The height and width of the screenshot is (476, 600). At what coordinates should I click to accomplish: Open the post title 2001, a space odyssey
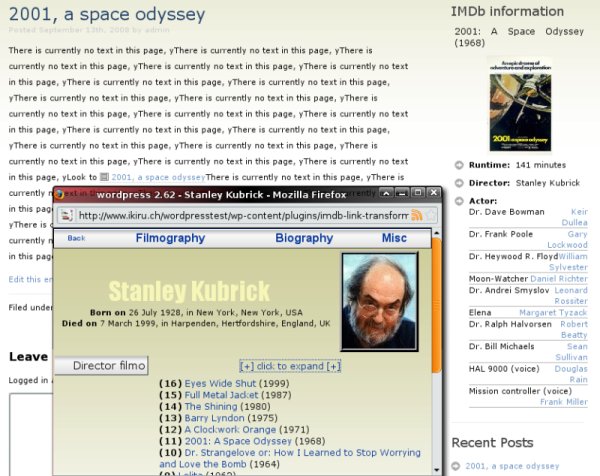(x=107, y=15)
